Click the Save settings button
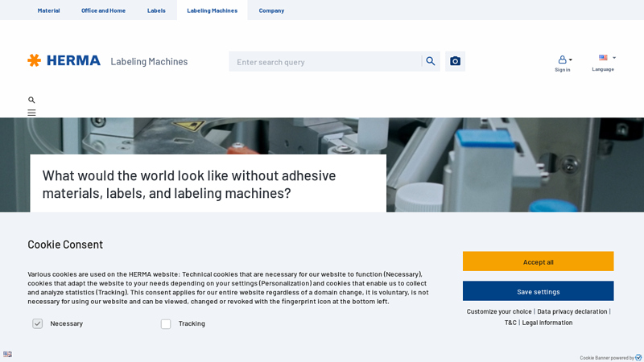The width and height of the screenshot is (644, 362). point(538,291)
